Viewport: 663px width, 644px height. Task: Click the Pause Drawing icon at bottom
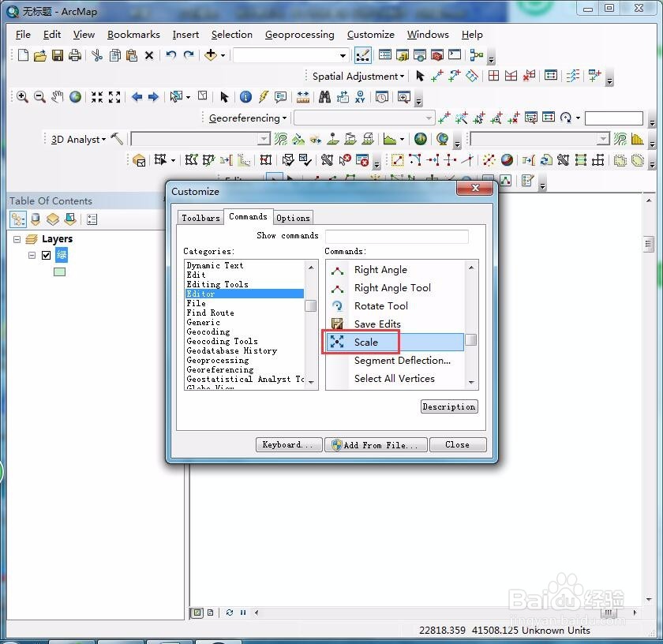click(243, 612)
